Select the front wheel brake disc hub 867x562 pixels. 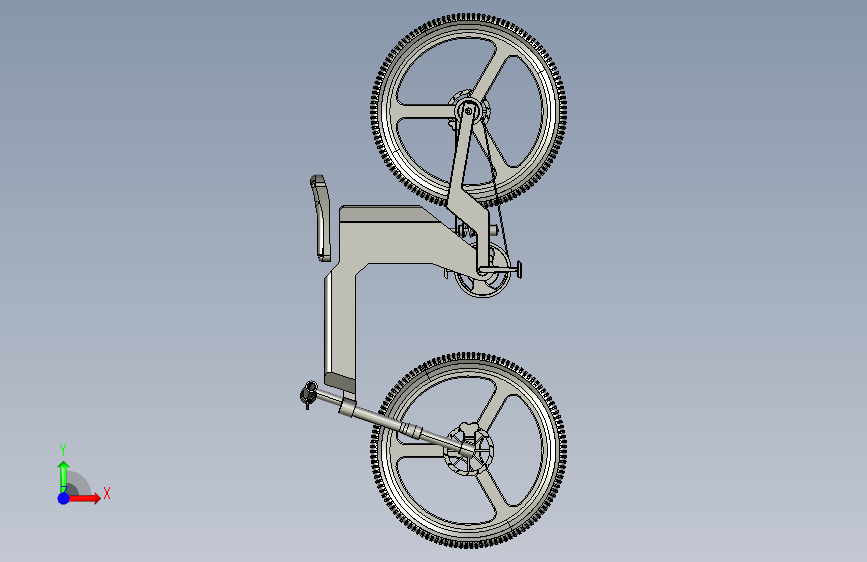point(468,450)
